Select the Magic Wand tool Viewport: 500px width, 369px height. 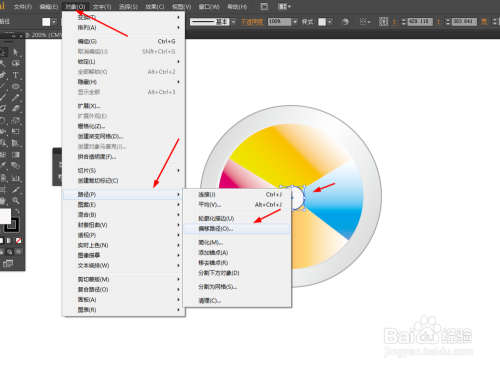[3, 63]
